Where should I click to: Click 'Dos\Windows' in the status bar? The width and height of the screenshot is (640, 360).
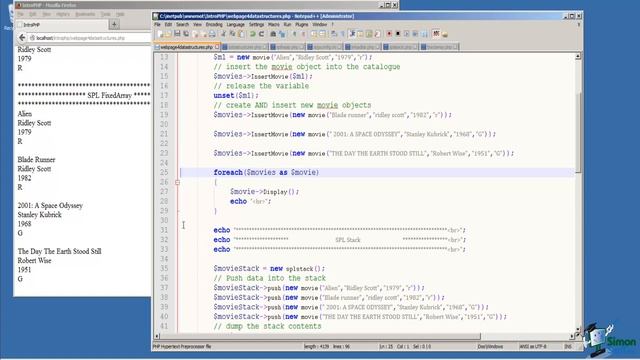pos(490,346)
